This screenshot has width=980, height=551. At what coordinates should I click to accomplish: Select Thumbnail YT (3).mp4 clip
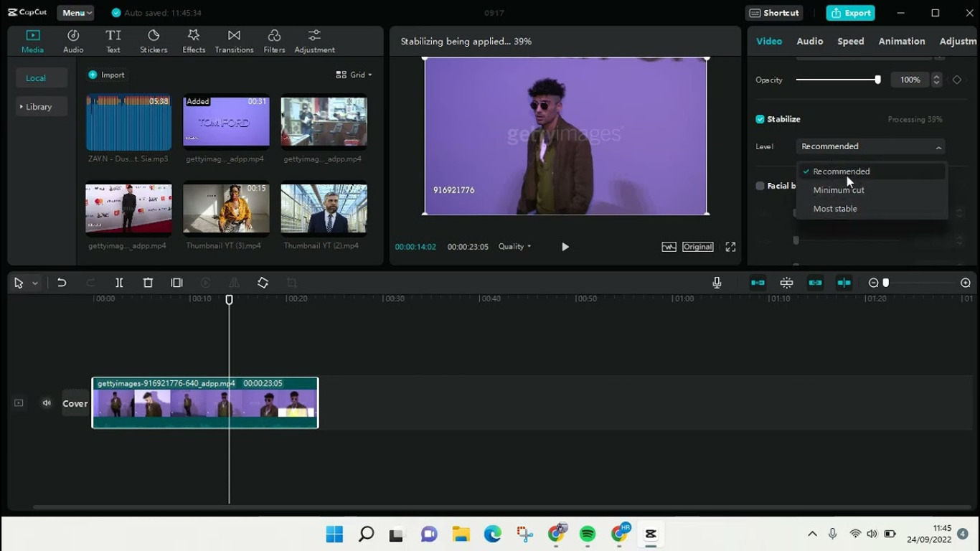(226, 209)
